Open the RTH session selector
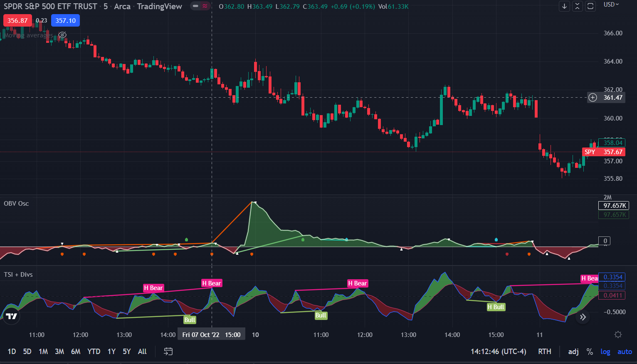Image resolution: width=637 pixels, height=364 pixels. pyautogui.click(x=545, y=352)
